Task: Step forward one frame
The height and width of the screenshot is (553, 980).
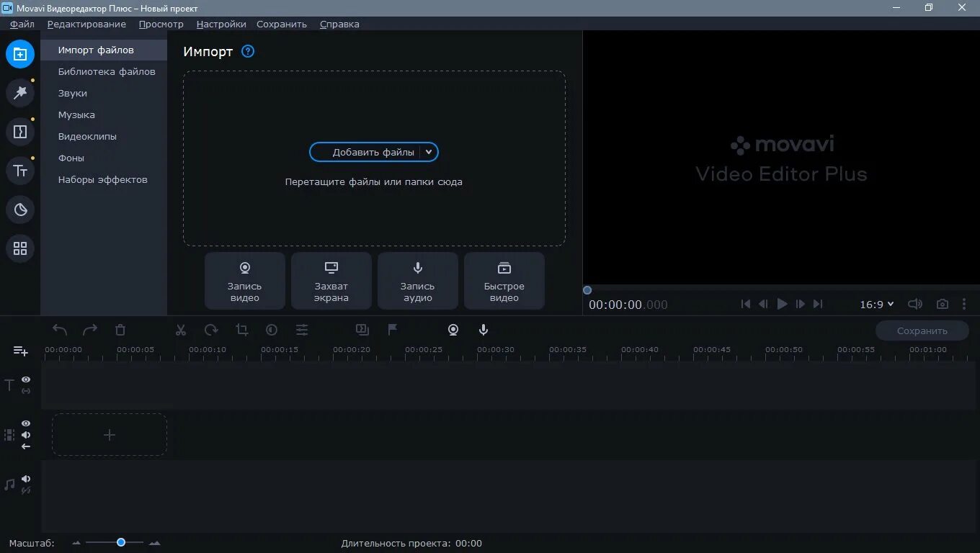Action: pyautogui.click(x=800, y=304)
